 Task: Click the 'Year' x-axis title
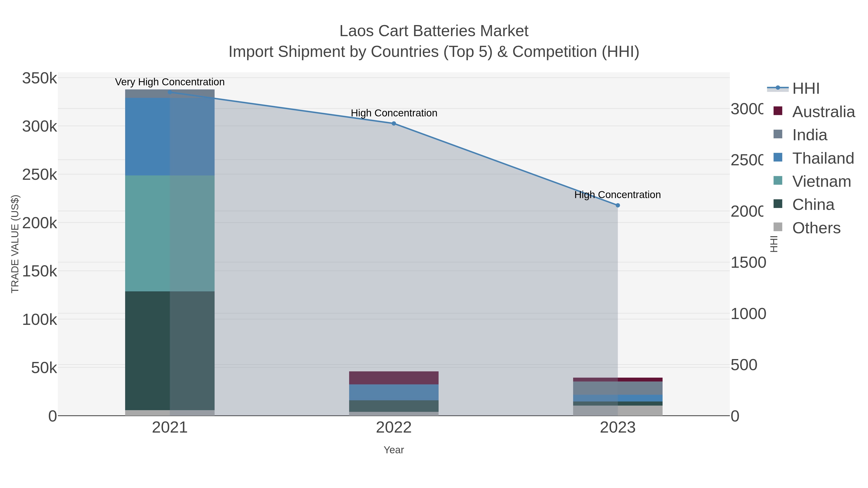pyautogui.click(x=393, y=450)
